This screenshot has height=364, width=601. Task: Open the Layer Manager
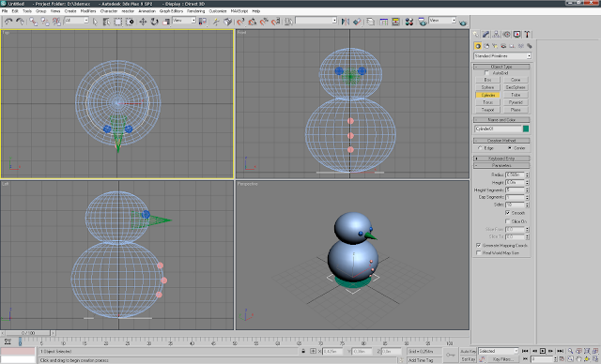click(x=370, y=22)
